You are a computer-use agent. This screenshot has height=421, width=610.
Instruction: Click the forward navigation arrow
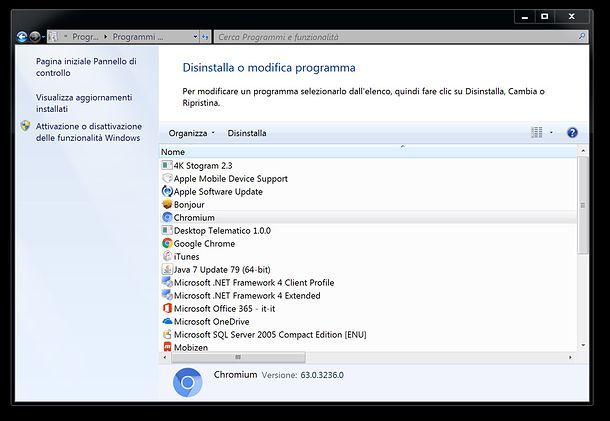click(x=35, y=37)
